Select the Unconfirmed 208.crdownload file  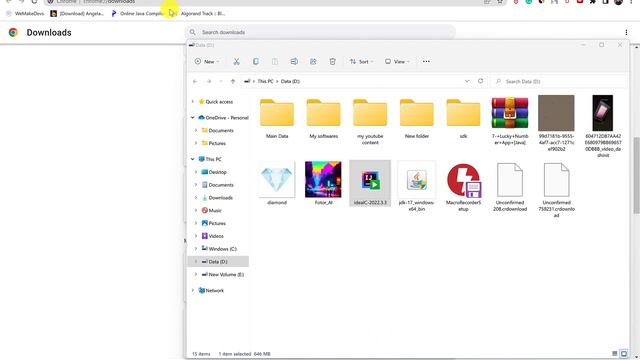(x=510, y=187)
